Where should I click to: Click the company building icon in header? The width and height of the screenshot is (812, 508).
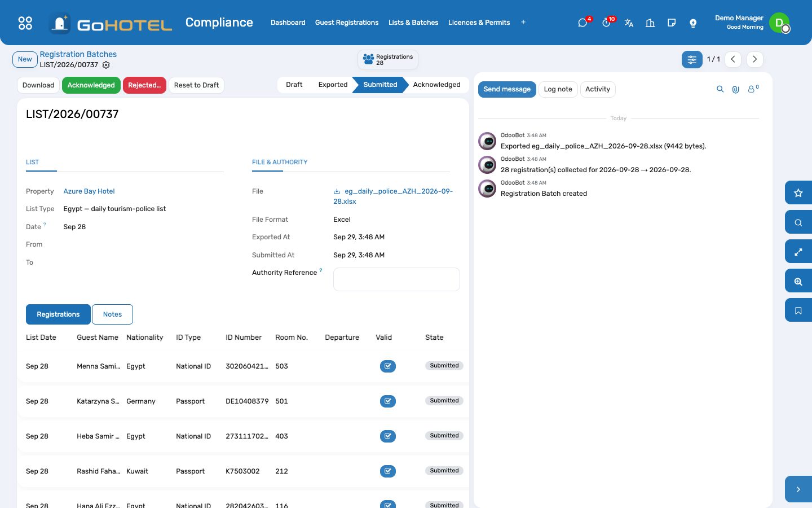650,23
